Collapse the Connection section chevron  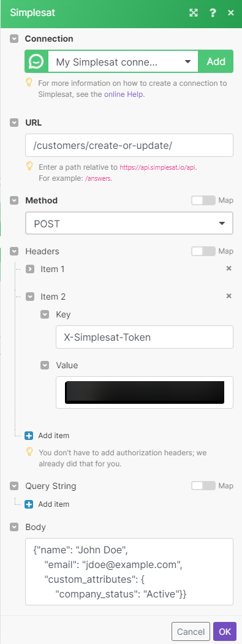coord(14,39)
